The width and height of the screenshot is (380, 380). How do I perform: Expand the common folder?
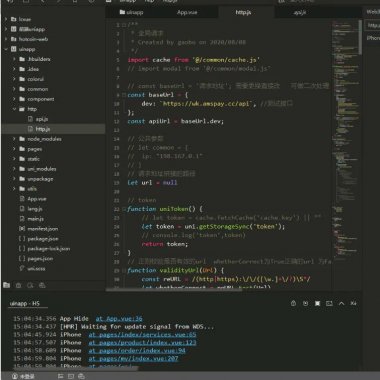pos(14,89)
